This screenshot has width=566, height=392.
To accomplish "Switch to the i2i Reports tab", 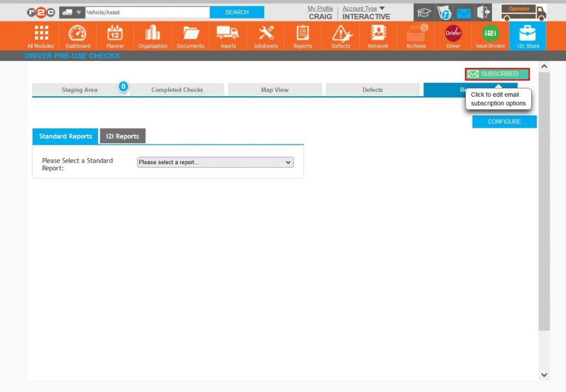I will click(x=122, y=135).
